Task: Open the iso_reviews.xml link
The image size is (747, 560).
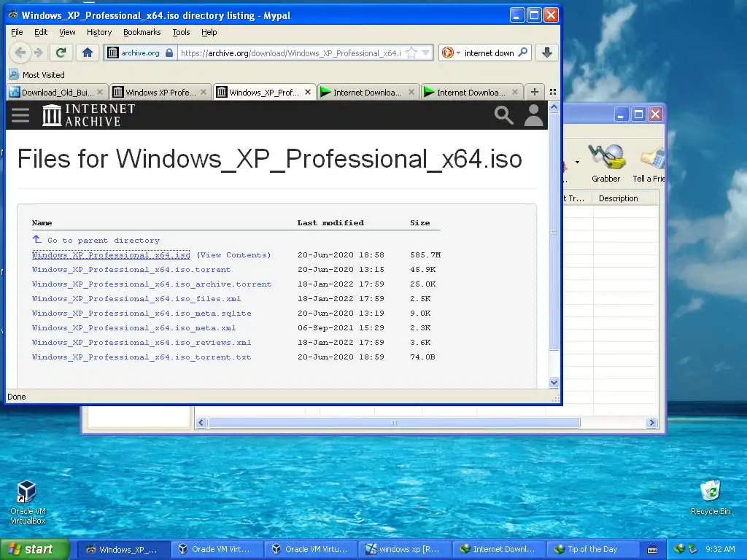Action: click(142, 343)
